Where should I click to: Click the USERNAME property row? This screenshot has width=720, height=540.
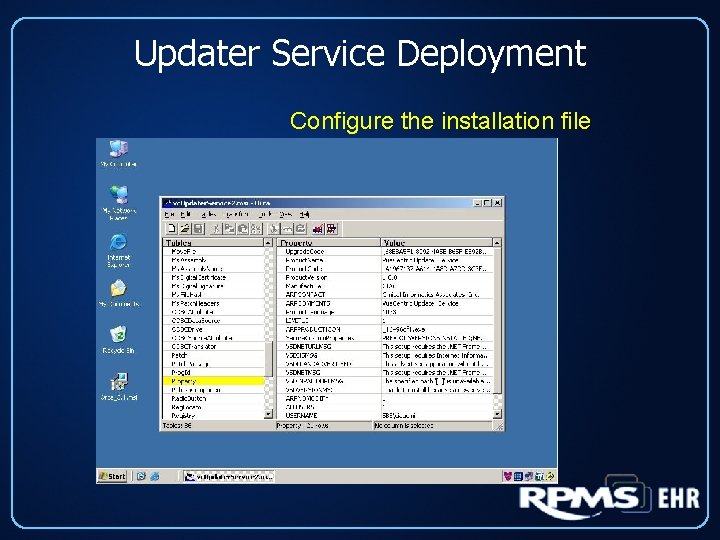coord(385,415)
